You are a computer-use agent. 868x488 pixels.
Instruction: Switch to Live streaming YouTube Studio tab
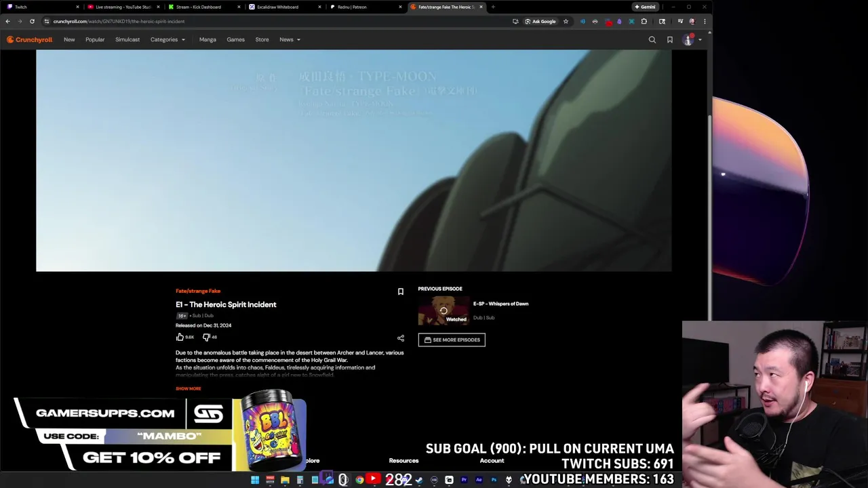click(x=122, y=7)
